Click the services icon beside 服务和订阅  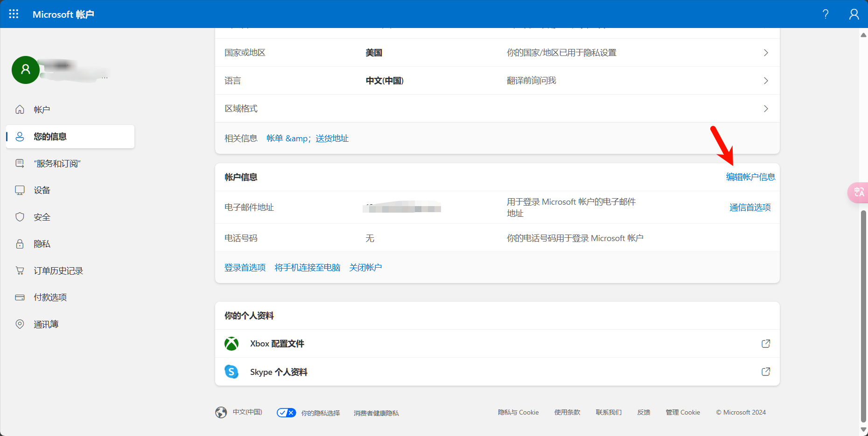(20, 163)
